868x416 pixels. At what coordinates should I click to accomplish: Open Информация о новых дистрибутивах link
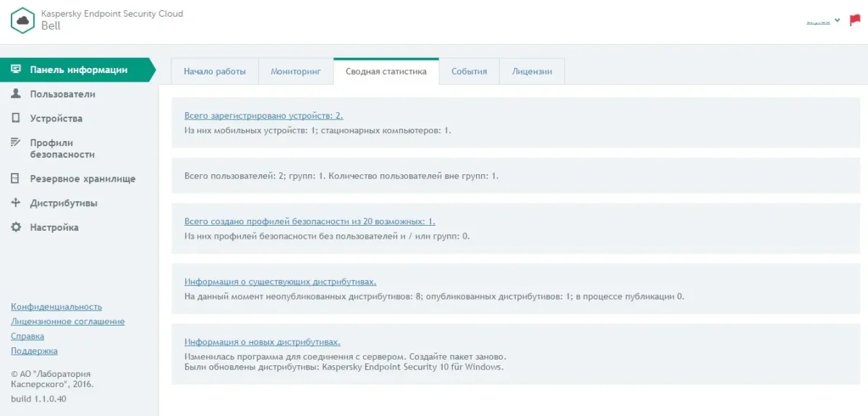263,341
